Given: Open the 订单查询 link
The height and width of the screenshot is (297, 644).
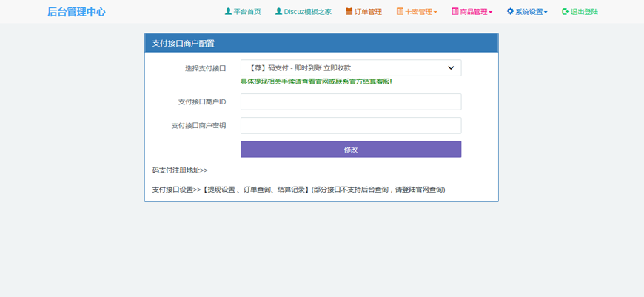Looking at the screenshot, I should pyautogui.click(x=257, y=190).
